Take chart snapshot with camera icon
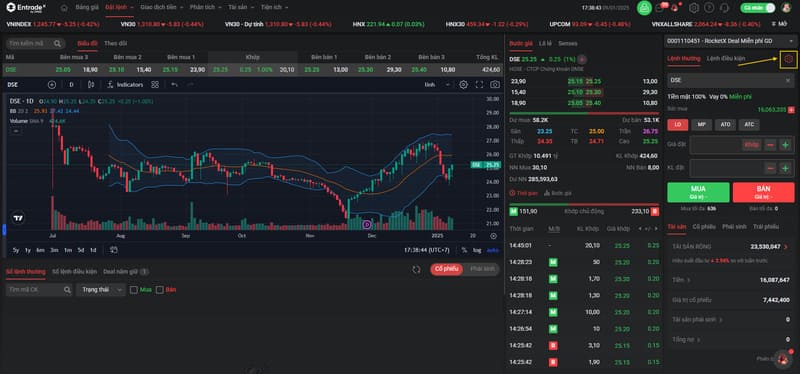The width and height of the screenshot is (800, 374). (x=495, y=85)
